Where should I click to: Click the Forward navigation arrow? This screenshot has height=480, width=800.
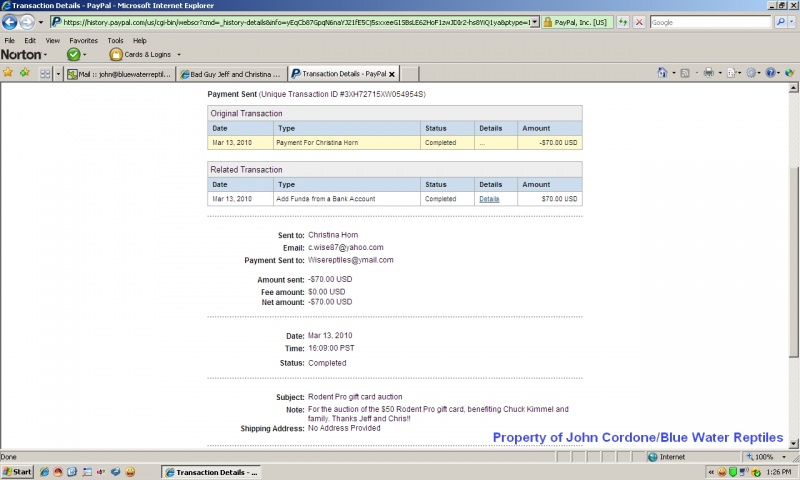pos(27,22)
